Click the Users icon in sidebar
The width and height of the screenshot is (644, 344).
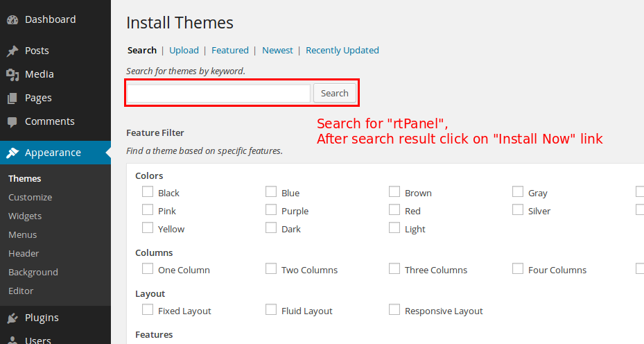12,340
